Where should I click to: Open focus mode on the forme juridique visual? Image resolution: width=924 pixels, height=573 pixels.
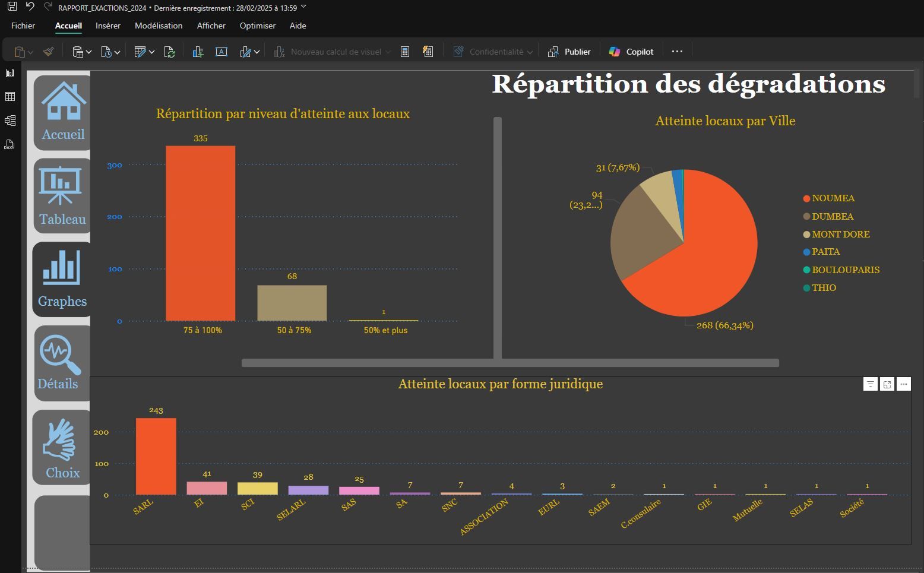(887, 384)
